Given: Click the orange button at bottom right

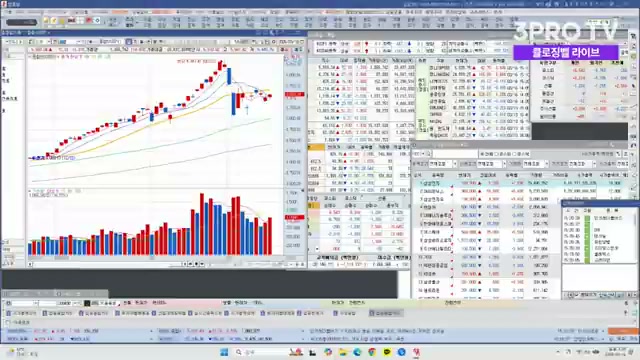Looking at the screenshot, I should coord(623,331).
